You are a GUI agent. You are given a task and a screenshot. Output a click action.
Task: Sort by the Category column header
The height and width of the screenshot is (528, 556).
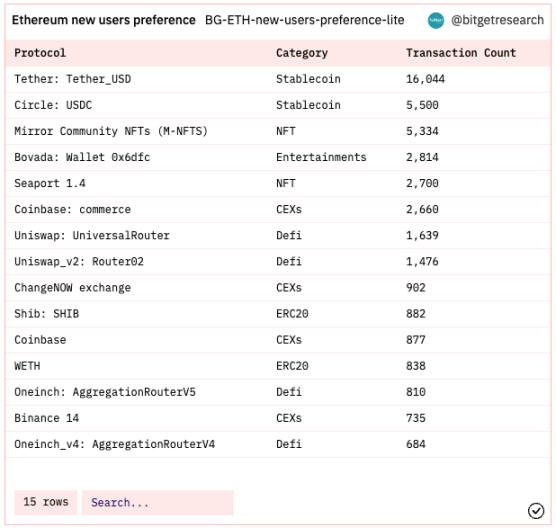tap(302, 53)
